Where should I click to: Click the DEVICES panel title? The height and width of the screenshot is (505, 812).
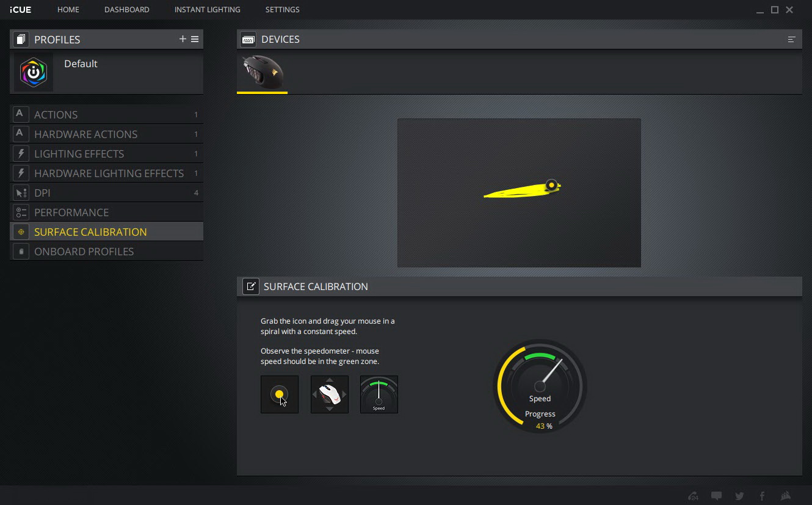280,39
